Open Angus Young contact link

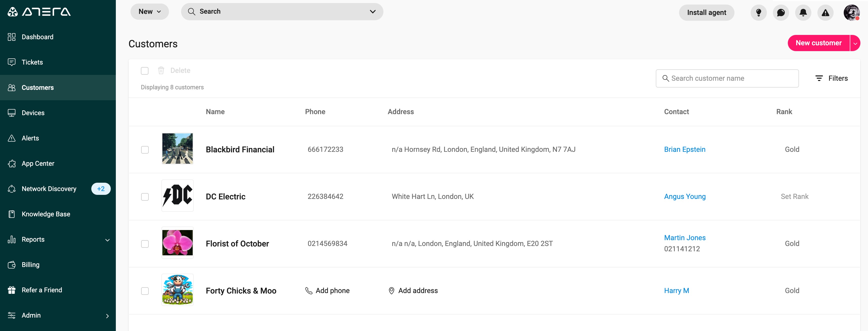coord(685,197)
